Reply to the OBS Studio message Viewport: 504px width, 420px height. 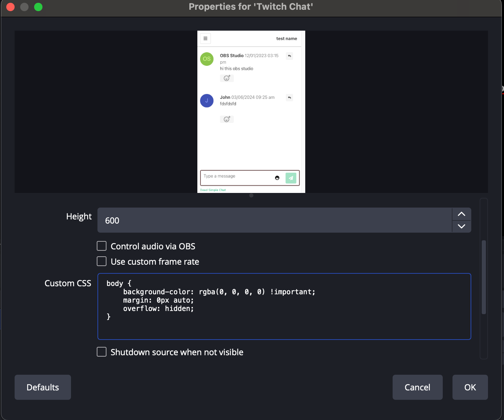point(289,56)
